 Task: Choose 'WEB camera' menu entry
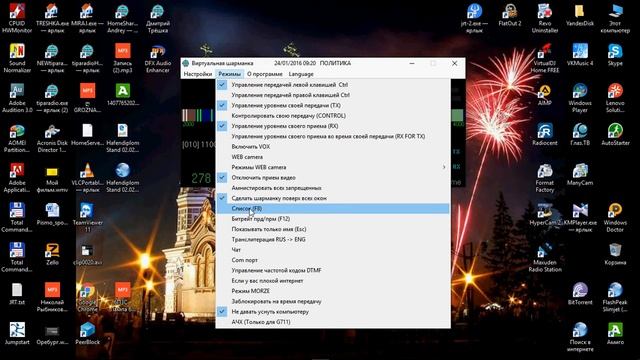(x=333, y=157)
